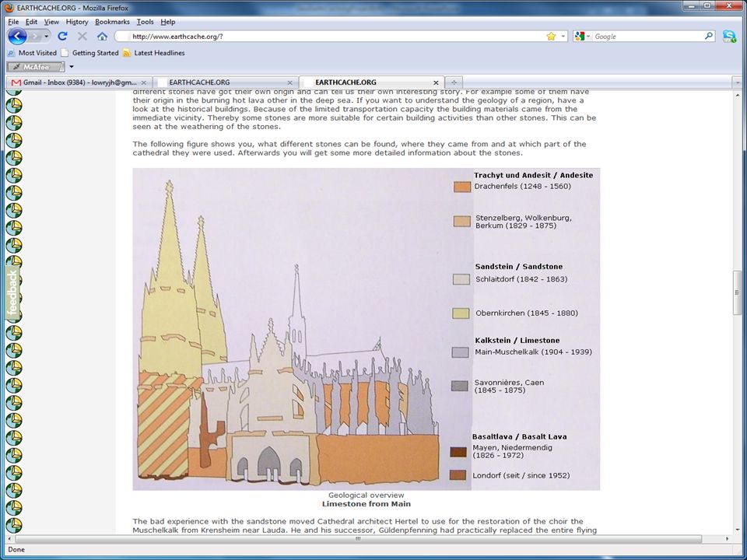Open the Getting Started bookmark

pyautogui.click(x=89, y=53)
